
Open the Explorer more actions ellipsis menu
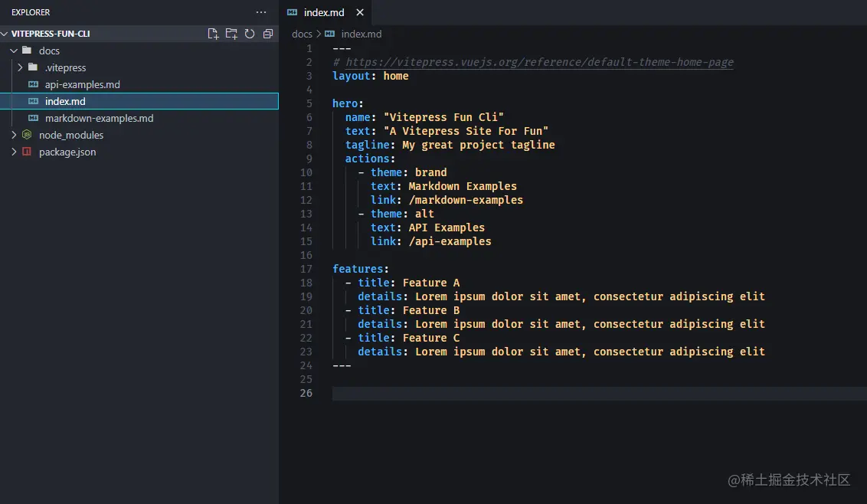click(261, 12)
